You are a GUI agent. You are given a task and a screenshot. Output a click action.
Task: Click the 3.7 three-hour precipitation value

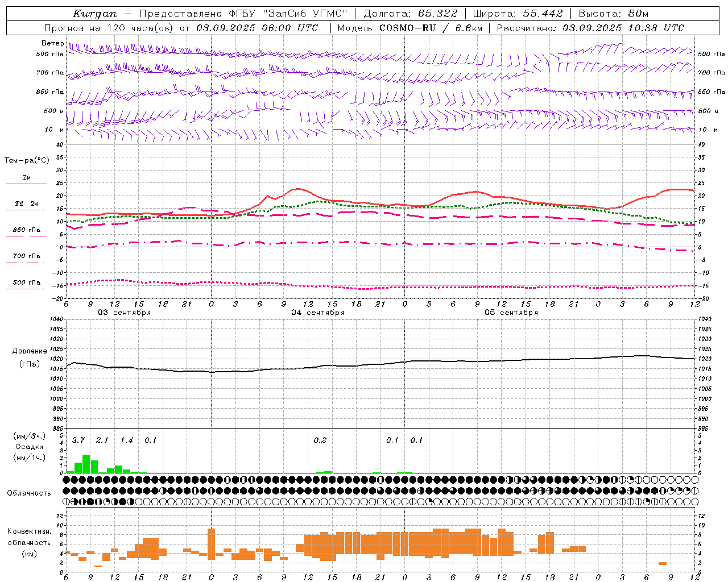pos(78,440)
